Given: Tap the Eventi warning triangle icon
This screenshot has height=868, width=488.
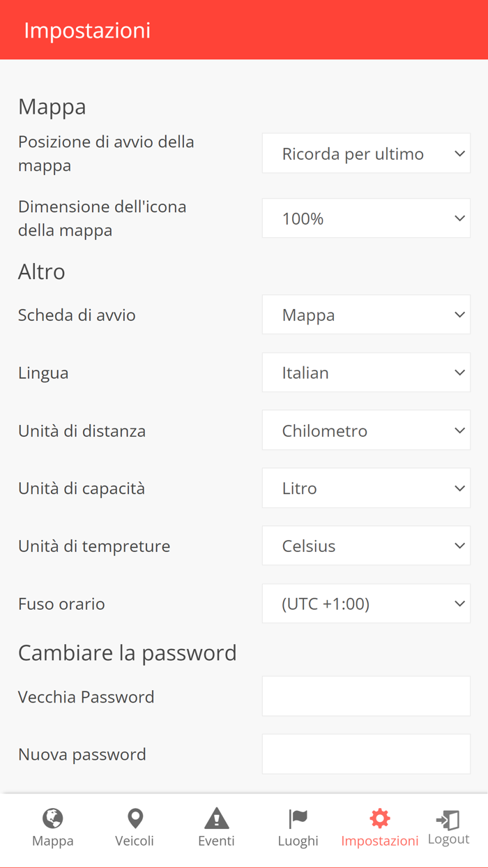Looking at the screenshot, I should [x=216, y=818].
